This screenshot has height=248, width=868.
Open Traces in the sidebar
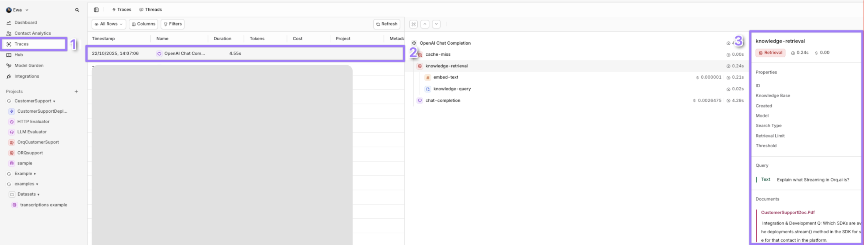(x=22, y=44)
